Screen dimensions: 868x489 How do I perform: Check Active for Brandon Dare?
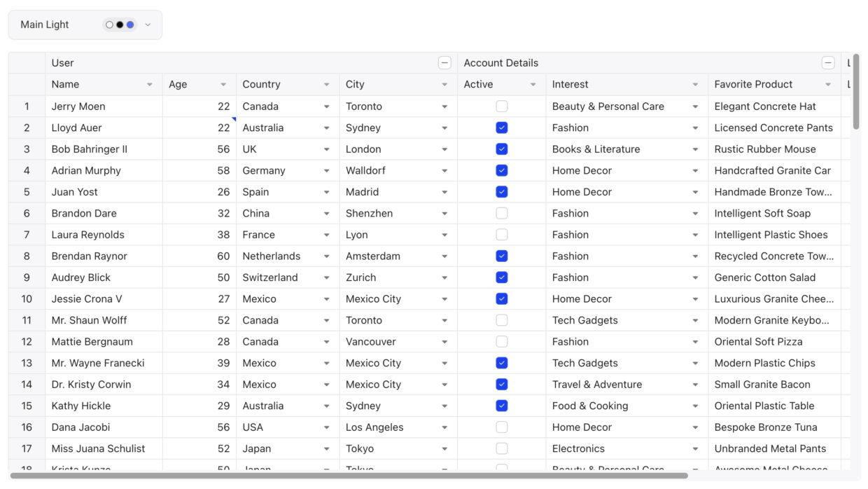(502, 213)
